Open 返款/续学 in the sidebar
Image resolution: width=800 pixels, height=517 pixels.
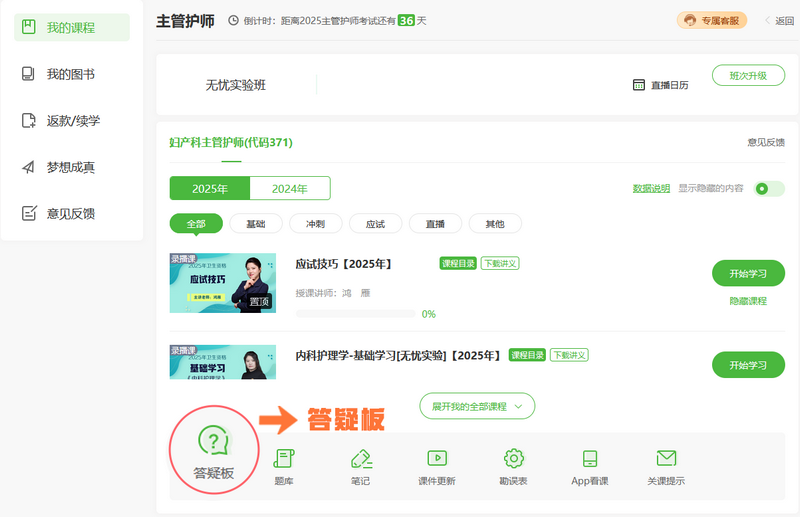[73, 120]
